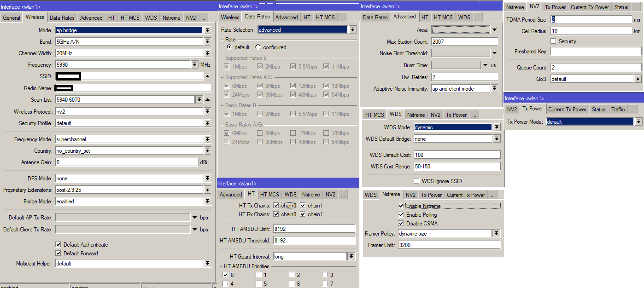Toggle the Default Authenticate checkbox
The width and height of the screenshot is (644, 288).
point(59,245)
